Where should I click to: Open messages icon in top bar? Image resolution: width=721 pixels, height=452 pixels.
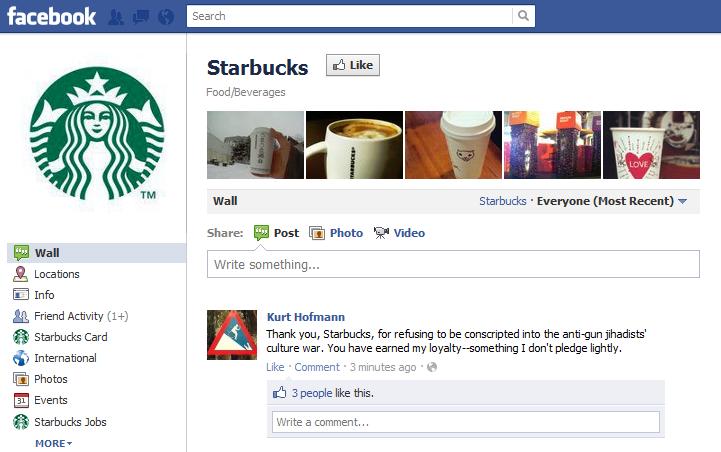pos(141,17)
